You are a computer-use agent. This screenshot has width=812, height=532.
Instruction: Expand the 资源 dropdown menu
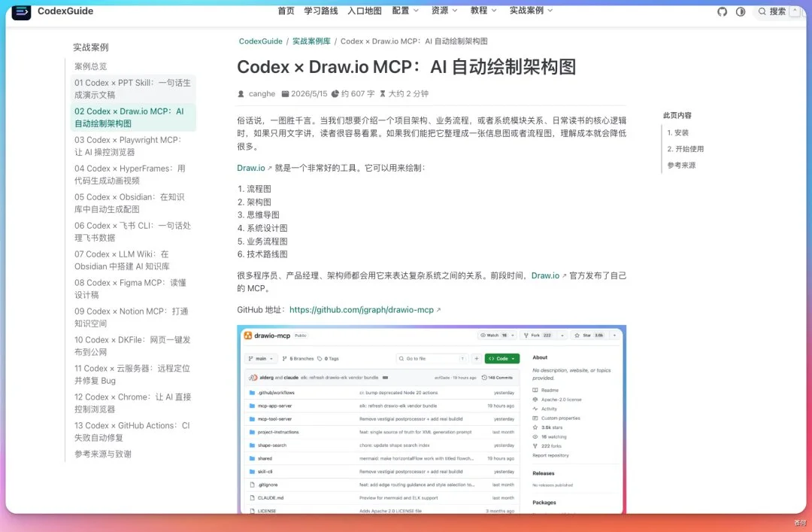click(444, 11)
